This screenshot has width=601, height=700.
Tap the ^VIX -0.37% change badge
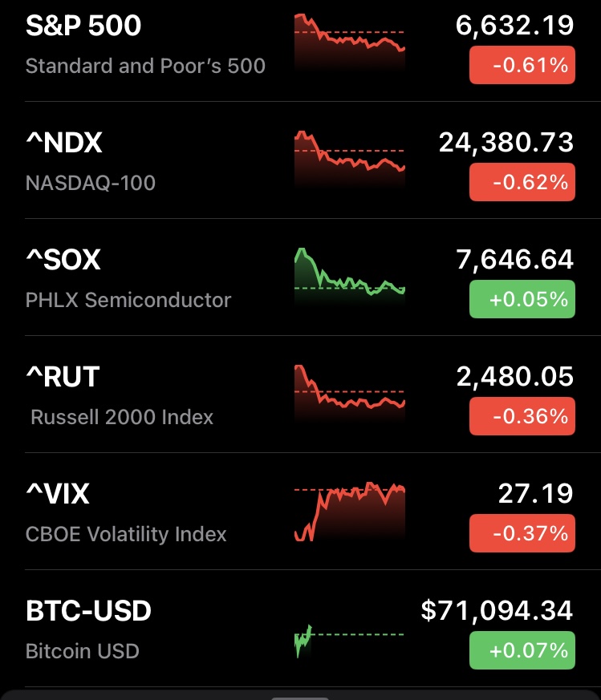(522, 533)
